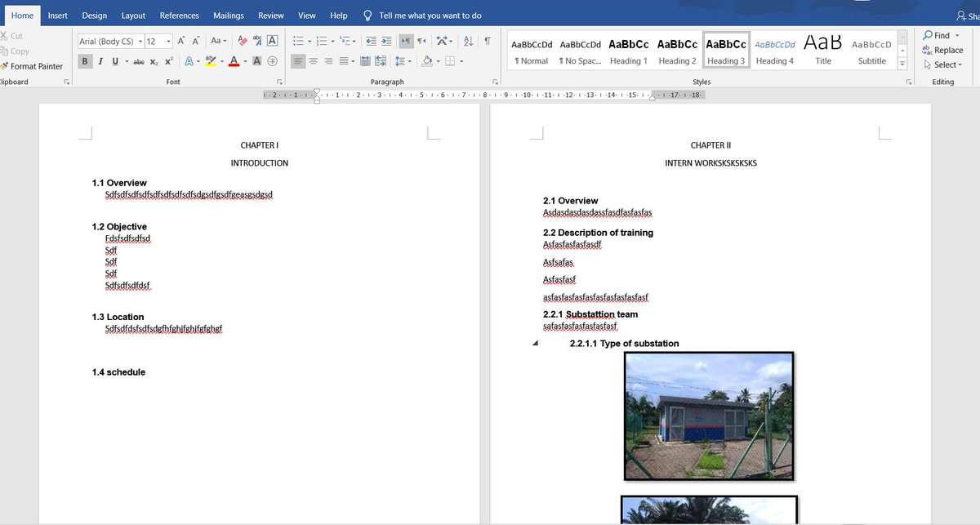Open the References tab
This screenshot has height=525, width=980.
180,16
